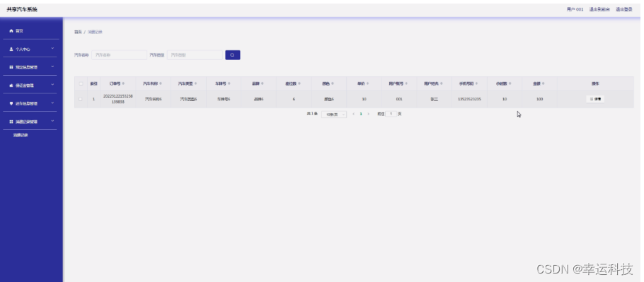Screen dimensions: 644x282
Task: Sort the table by 座位数 column
Action: point(299,83)
